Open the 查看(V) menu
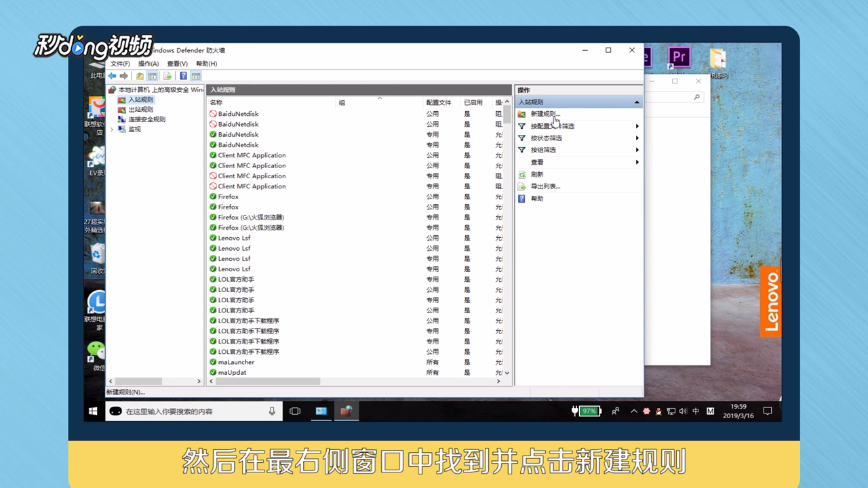The height and width of the screenshot is (488, 868). 177,64
